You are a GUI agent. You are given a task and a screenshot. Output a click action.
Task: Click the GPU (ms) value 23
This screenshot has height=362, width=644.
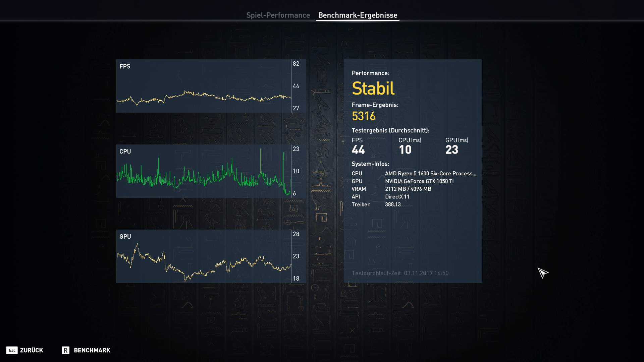[451, 150]
